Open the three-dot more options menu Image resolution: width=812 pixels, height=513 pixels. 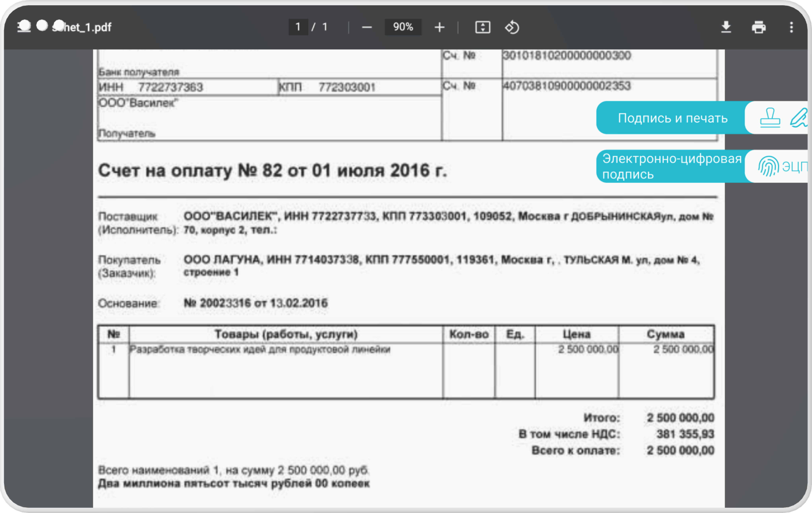pyautogui.click(x=791, y=27)
